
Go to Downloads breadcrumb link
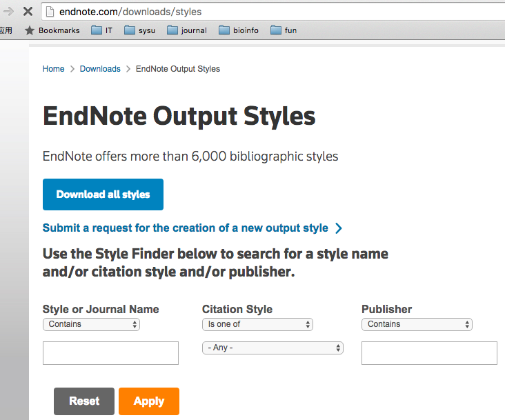pyautogui.click(x=100, y=69)
